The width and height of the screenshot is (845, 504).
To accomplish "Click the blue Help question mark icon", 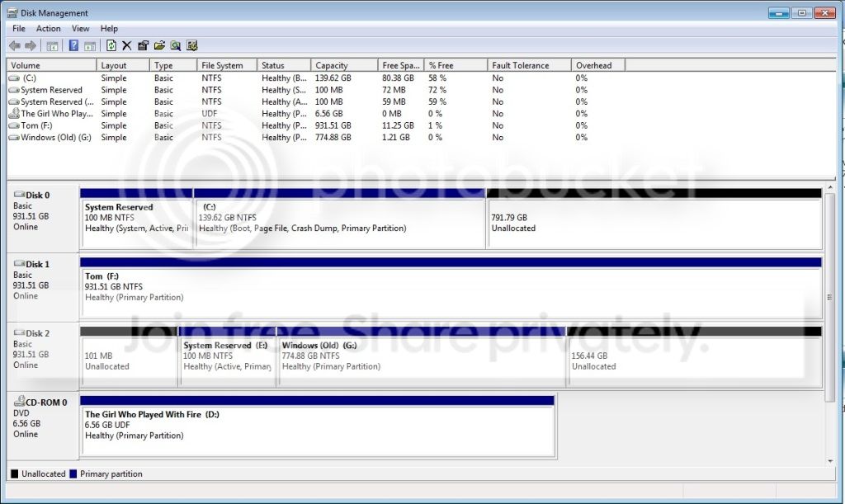I will [x=73, y=45].
